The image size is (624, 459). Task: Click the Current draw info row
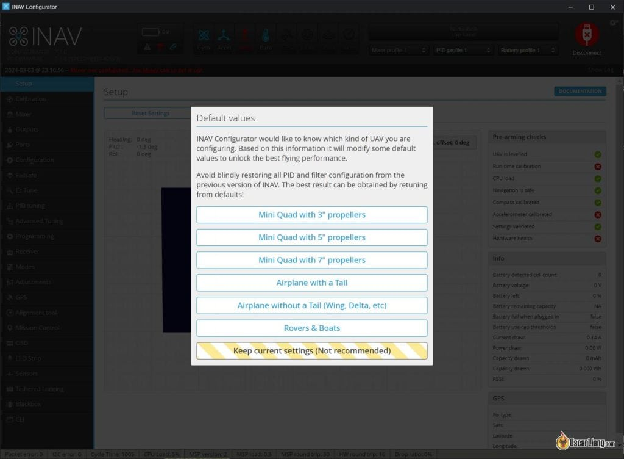tap(547, 337)
